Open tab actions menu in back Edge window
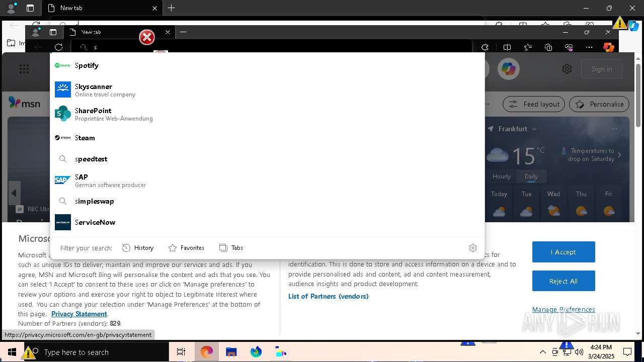 (x=30, y=8)
